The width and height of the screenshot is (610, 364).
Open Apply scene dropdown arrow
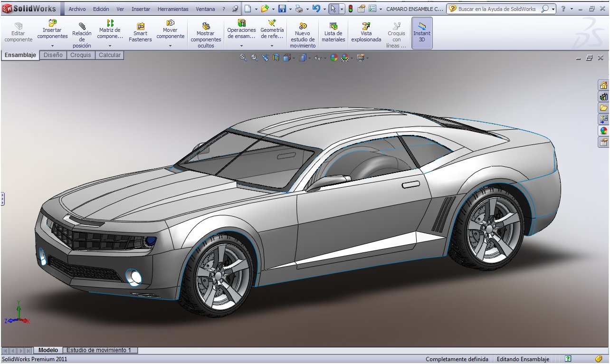[x=352, y=58]
